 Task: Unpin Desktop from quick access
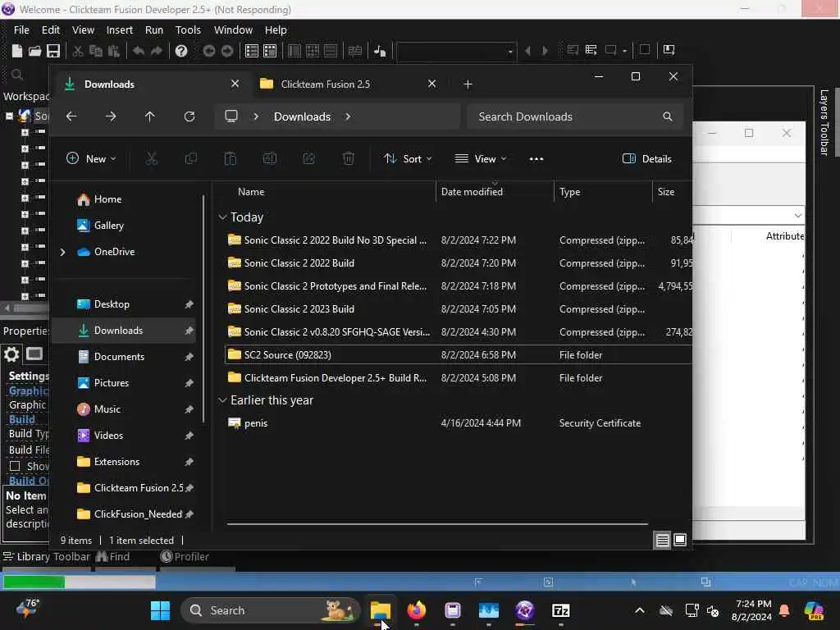[189, 304]
